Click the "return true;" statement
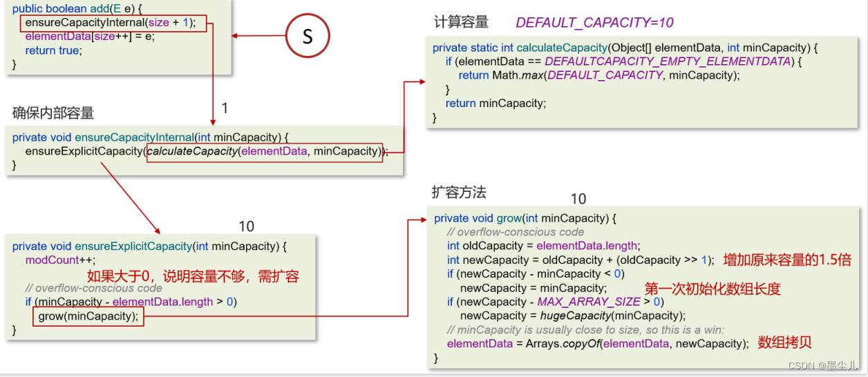 (53, 50)
